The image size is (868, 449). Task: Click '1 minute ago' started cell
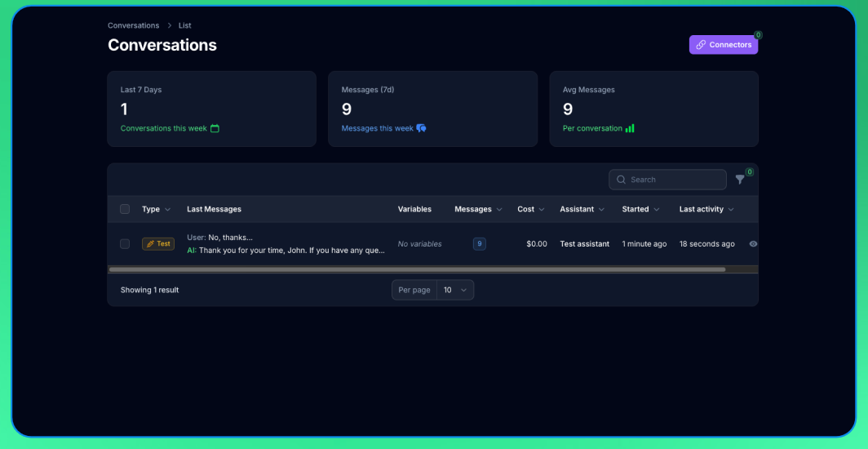[644, 244]
